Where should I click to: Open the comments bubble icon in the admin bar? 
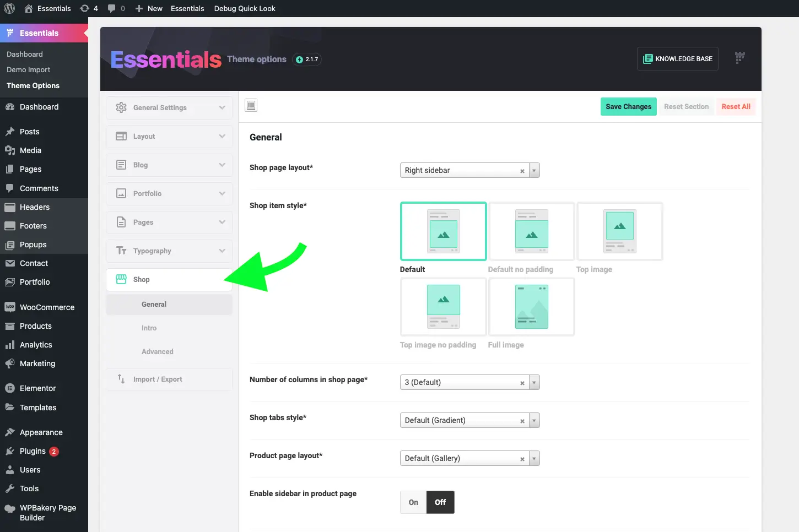(x=112, y=8)
